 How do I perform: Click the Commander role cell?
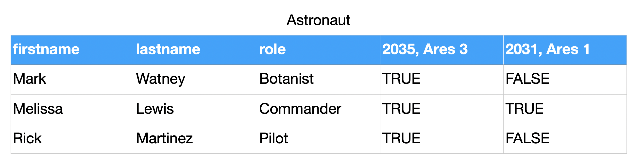coord(318,109)
